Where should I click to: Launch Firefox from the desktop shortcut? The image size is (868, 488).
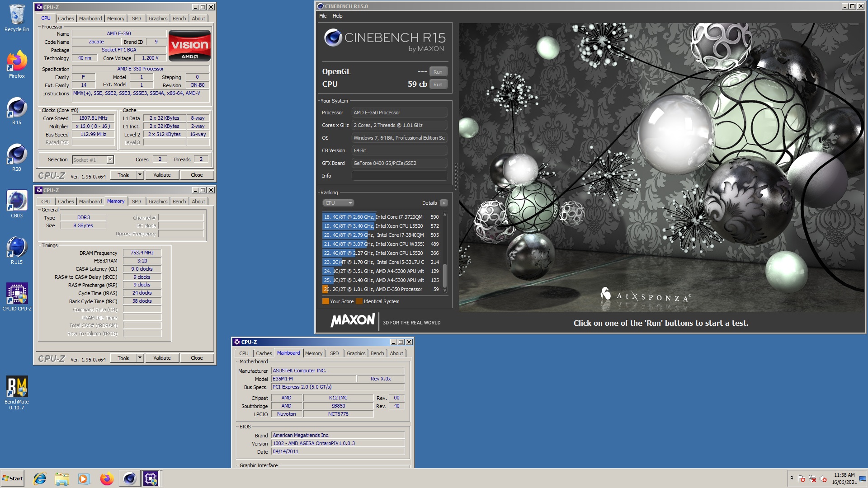point(17,65)
